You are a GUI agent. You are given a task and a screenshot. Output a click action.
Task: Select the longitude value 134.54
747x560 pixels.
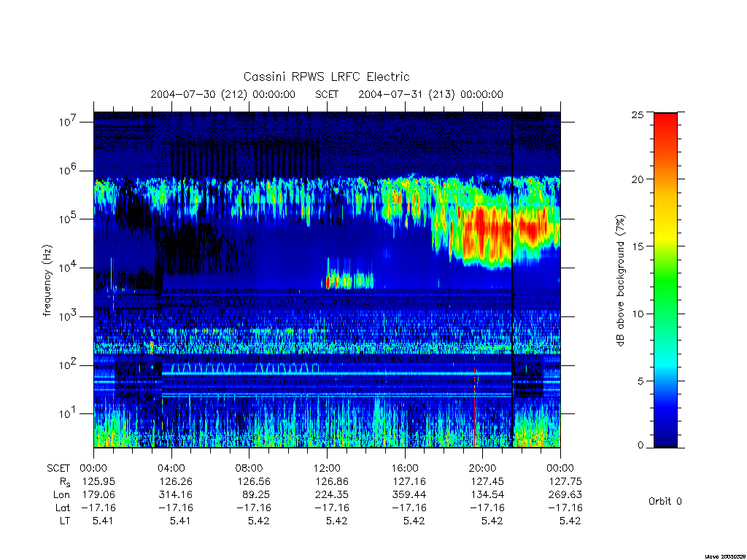tap(487, 495)
